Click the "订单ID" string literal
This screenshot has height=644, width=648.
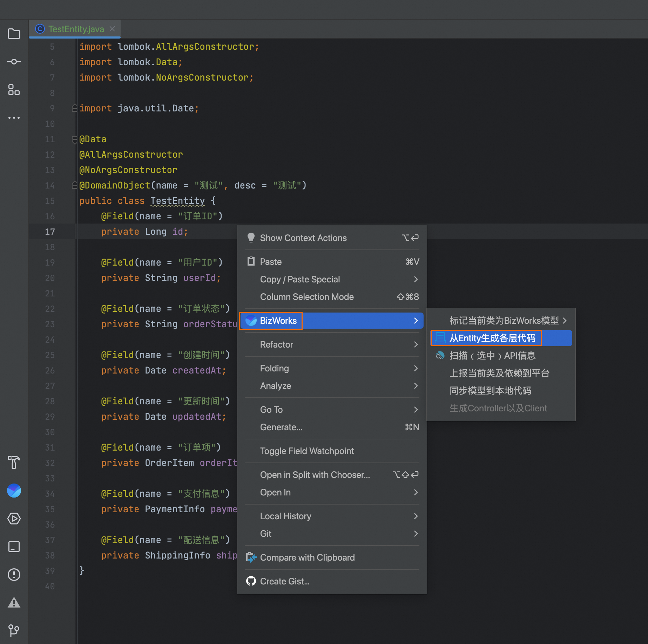pos(198,216)
